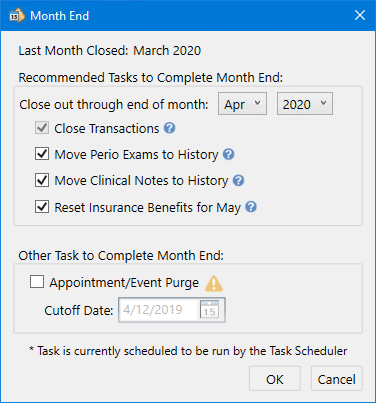
Task: Open help for Move Perio Exams to History
Action: click(228, 154)
